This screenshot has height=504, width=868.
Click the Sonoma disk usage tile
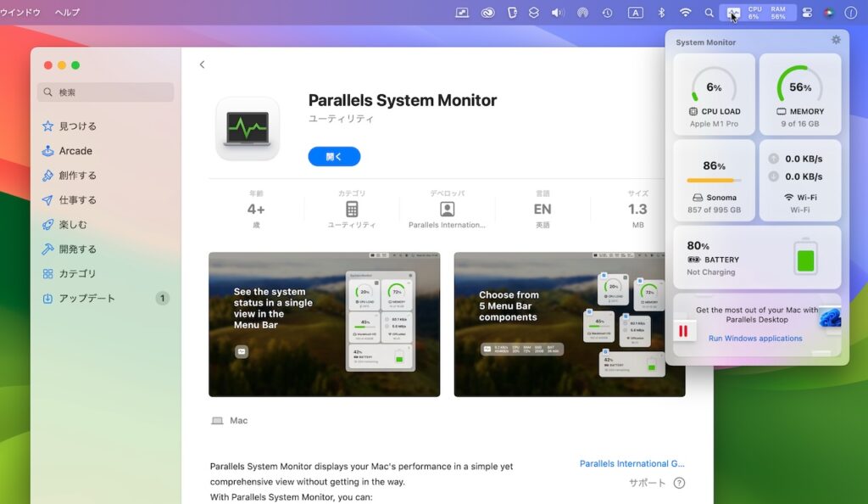[x=714, y=179]
